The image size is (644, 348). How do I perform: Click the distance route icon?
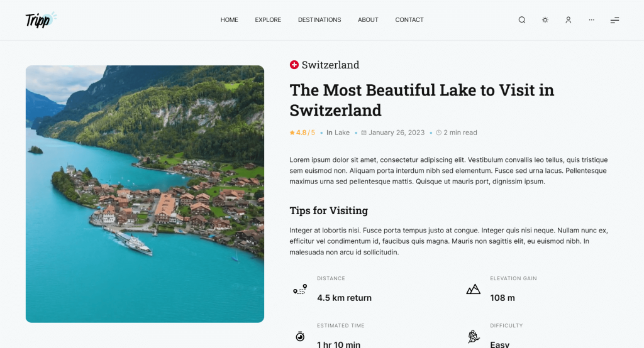[300, 290]
